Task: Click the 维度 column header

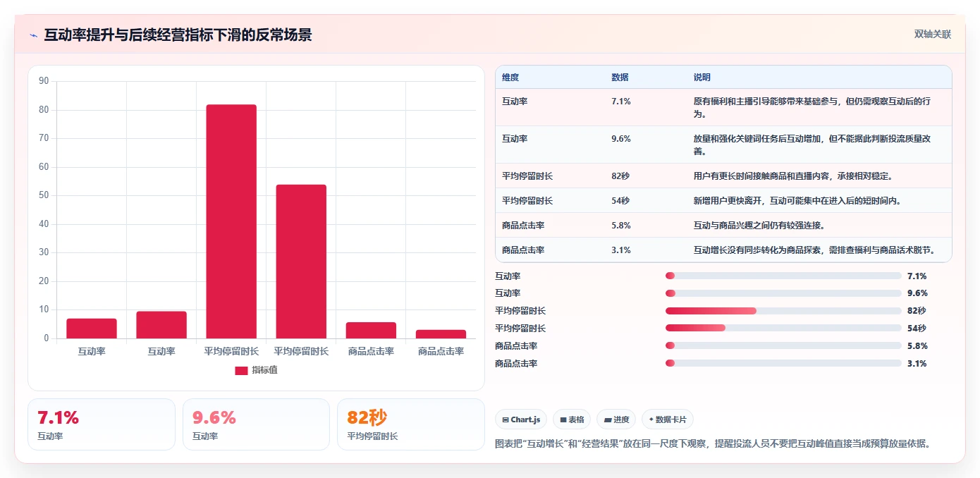Action: tap(510, 78)
